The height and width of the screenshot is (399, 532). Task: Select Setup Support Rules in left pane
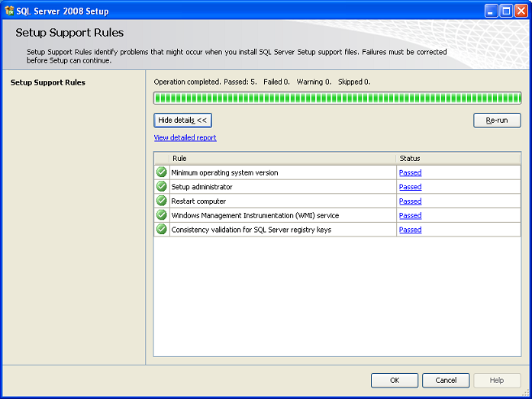[x=48, y=82]
